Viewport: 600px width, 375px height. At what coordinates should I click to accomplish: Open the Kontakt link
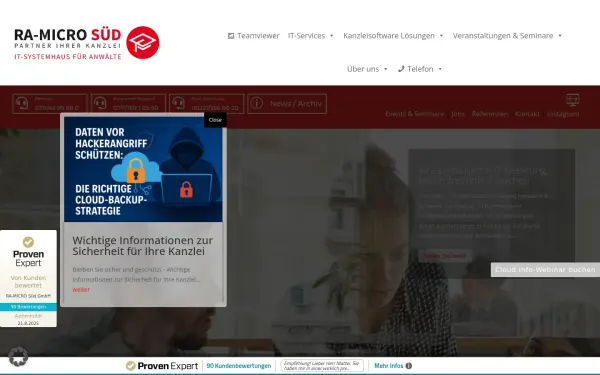[527, 114]
